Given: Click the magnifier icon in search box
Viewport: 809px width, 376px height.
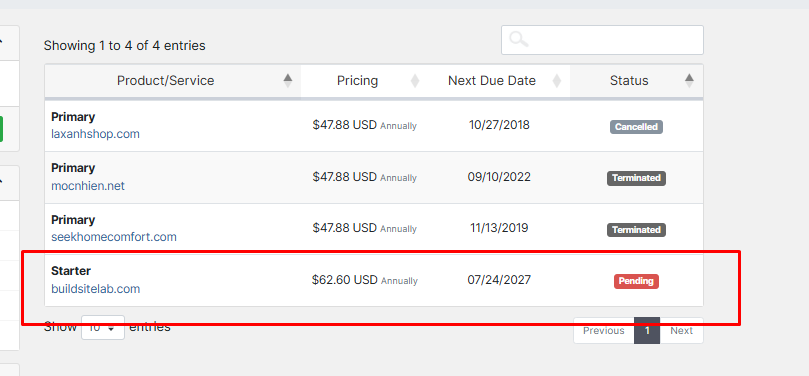Looking at the screenshot, I should [x=519, y=39].
